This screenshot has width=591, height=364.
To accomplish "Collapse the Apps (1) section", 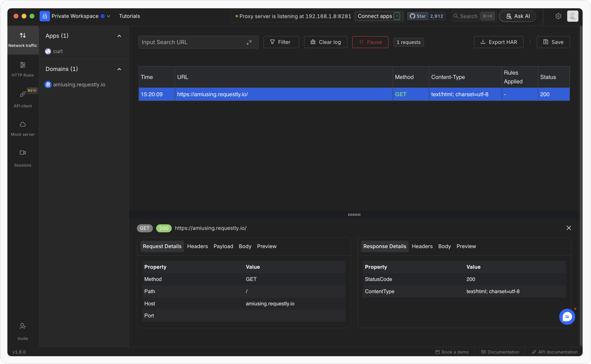I will pos(119,36).
